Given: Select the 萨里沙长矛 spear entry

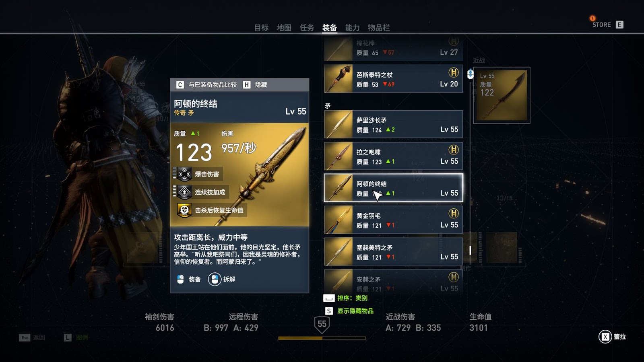Looking at the screenshot, I should 394,124.
